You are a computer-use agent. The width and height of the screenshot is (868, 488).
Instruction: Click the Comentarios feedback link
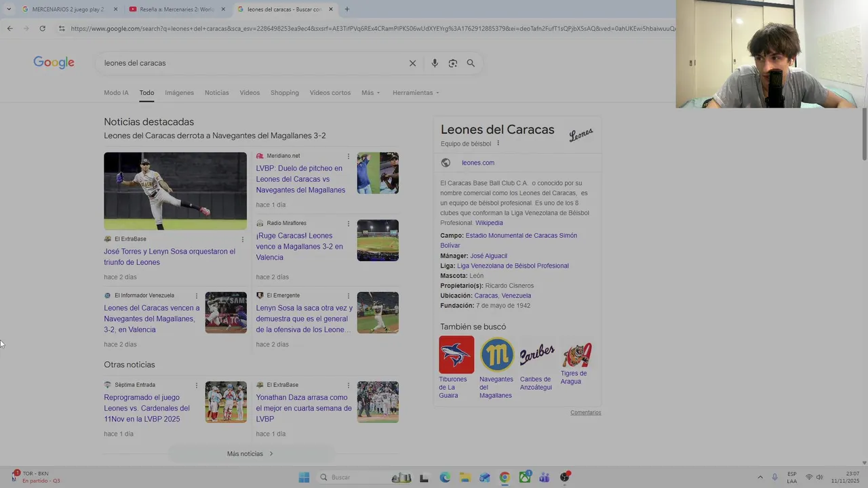click(586, 412)
